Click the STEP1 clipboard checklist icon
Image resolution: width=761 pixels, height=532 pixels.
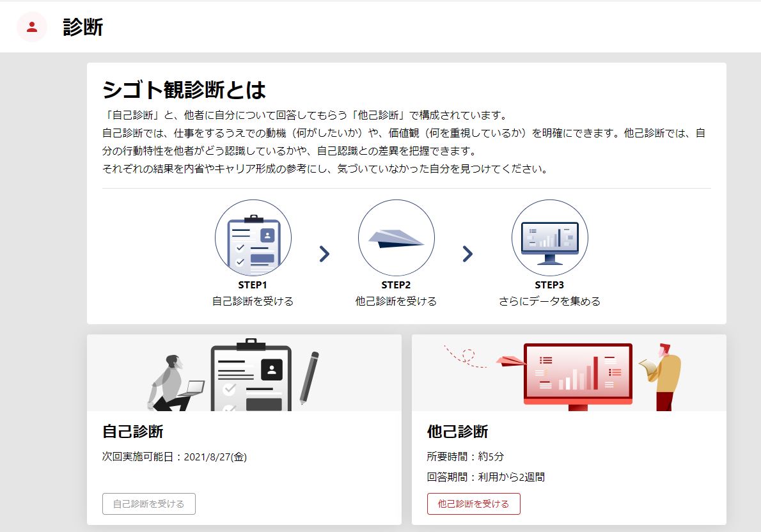click(253, 238)
